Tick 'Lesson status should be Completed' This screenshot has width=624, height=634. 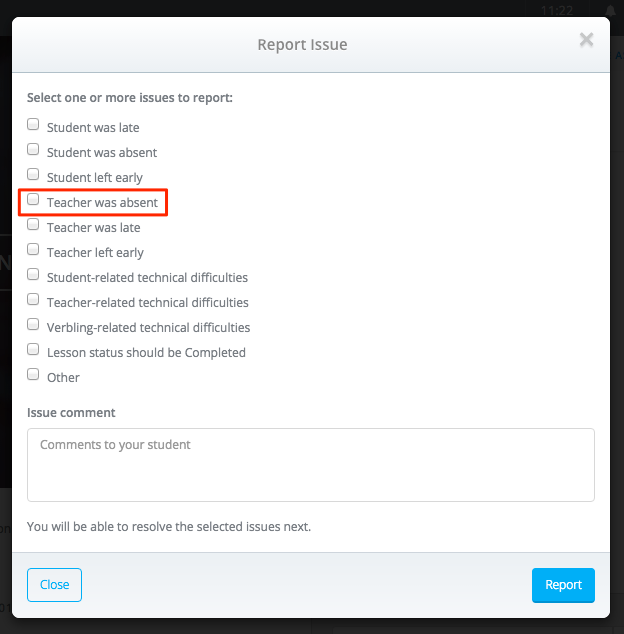click(x=33, y=349)
